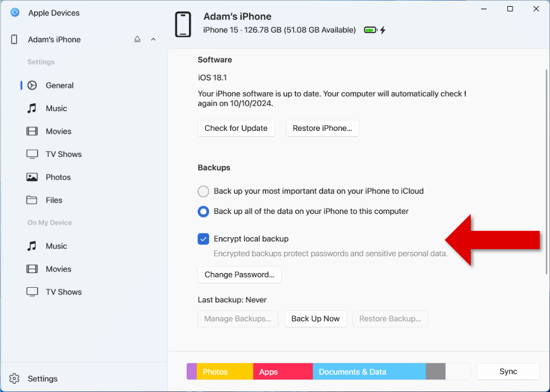Click the music note icon under On My Device
The image size is (550, 392).
[32, 246]
